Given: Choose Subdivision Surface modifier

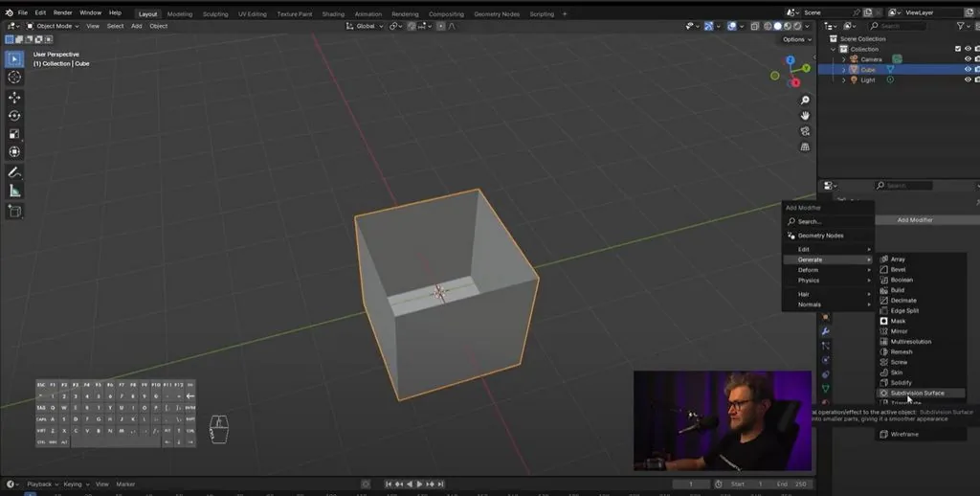Looking at the screenshot, I should point(921,393).
